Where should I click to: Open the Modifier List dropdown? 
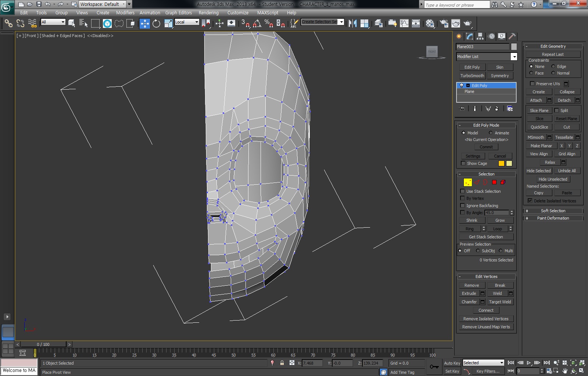(x=514, y=57)
